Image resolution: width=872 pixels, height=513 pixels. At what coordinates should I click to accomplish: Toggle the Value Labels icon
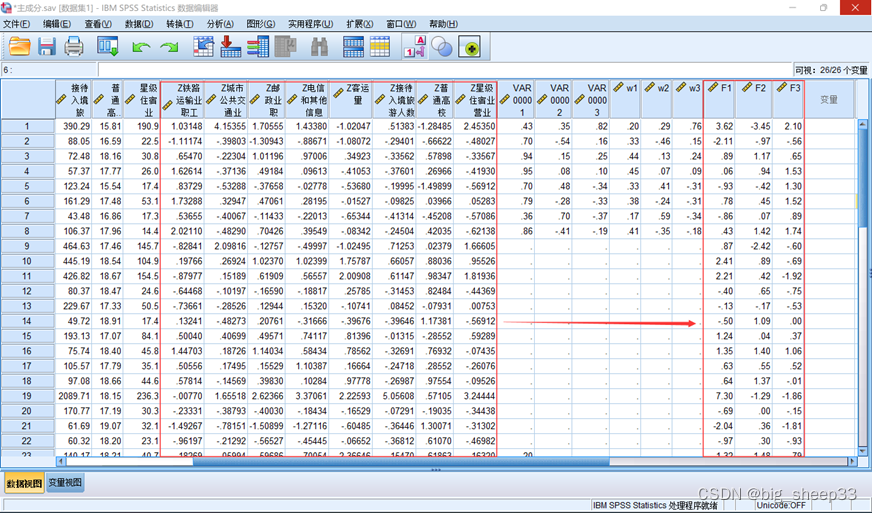(x=414, y=46)
